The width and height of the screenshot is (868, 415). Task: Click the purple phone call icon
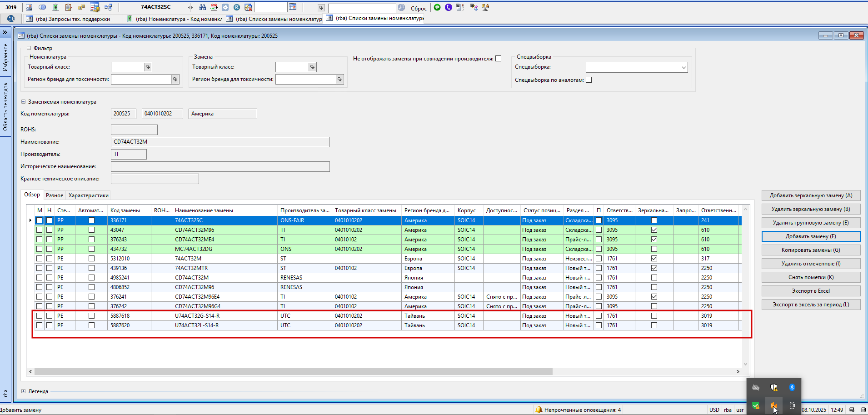[x=449, y=7]
